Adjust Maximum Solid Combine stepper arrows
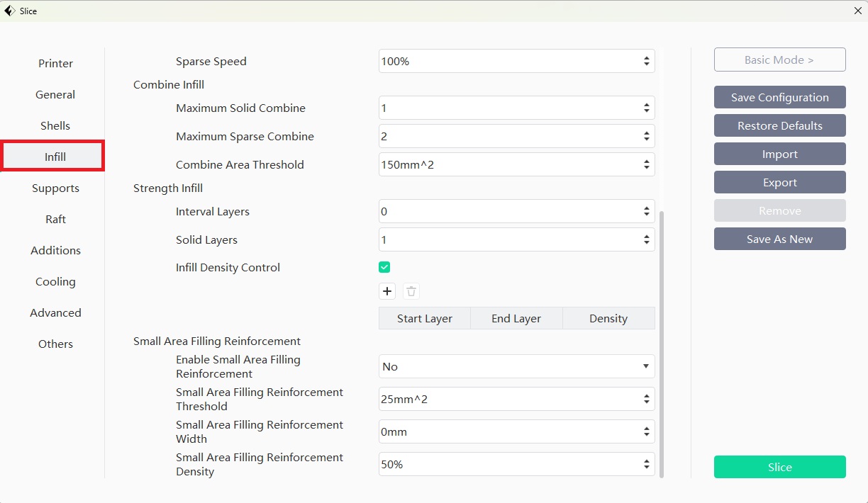This screenshot has width=868, height=503. click(646, 108)
